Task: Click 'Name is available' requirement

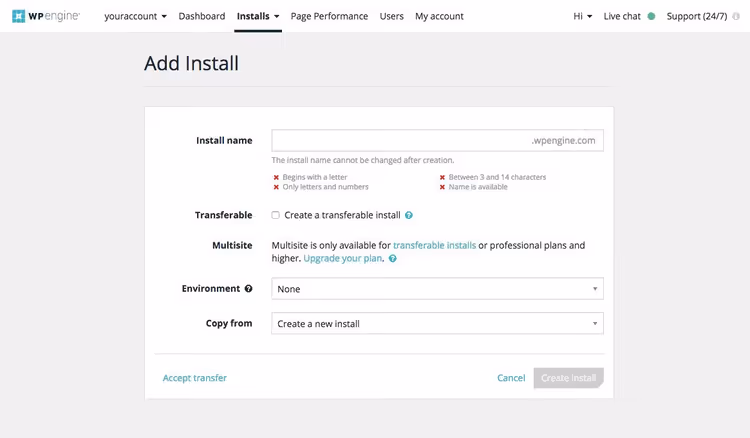Action: tap(478, 187)
